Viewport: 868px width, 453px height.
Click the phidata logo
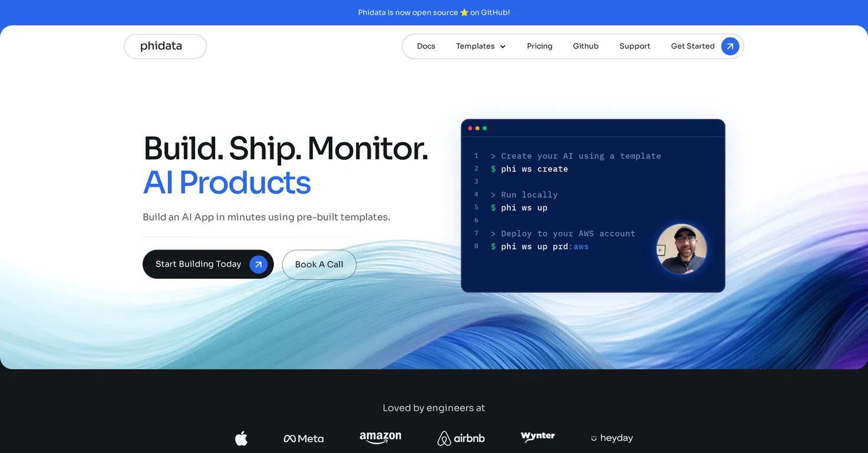pyautogui.click(x=161, y=46)
